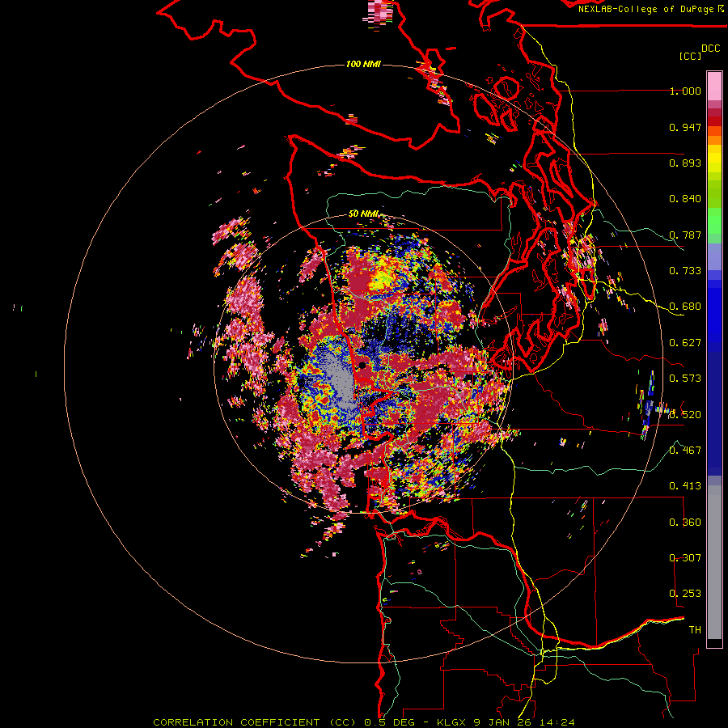Click the 0.573 scale value
The width and height of the screenshot is (728, 728).
pyautogui.click(x=685, y=379)
